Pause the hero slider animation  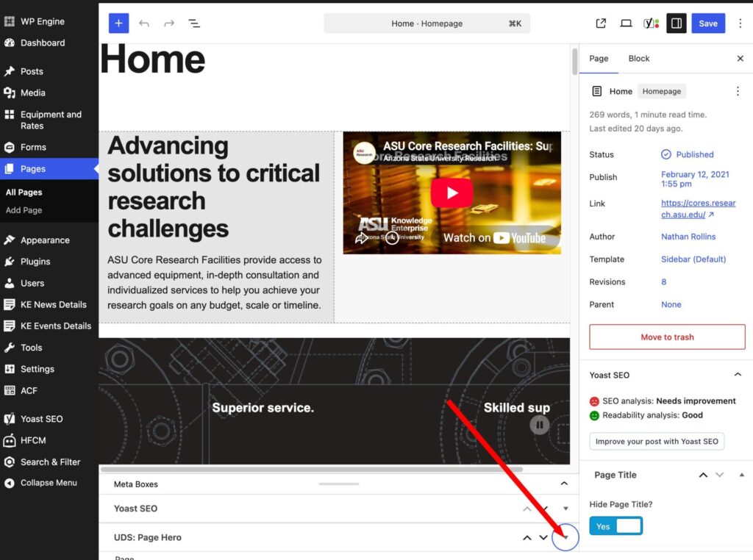(x=539, y=425)
